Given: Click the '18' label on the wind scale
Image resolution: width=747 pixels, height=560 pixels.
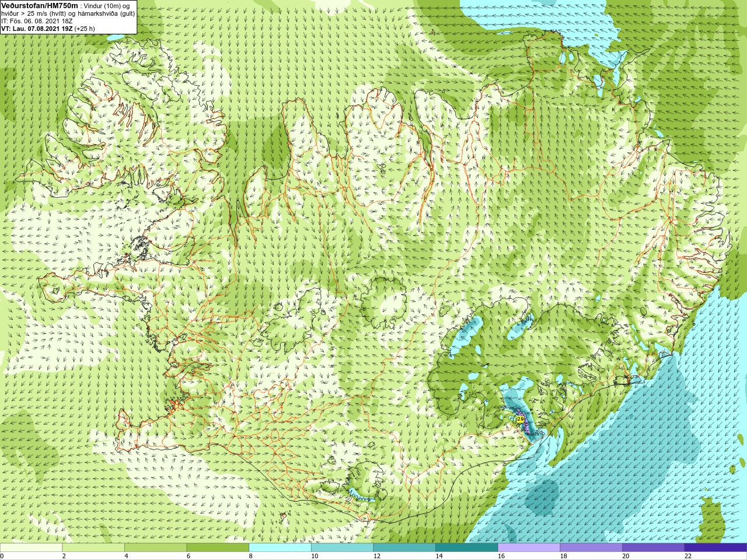Looking at the screenshot, I should pyautogui.click(x=563, y=556).
